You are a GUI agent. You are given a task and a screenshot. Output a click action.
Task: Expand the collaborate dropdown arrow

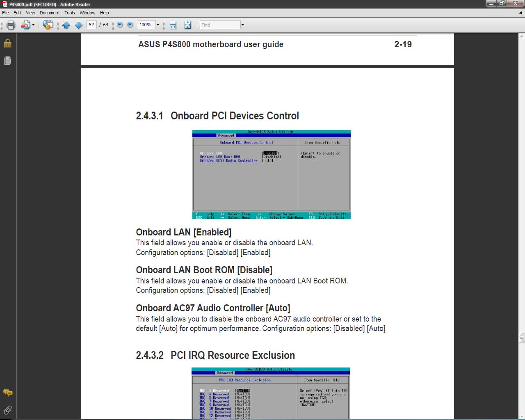pos(33,25)
